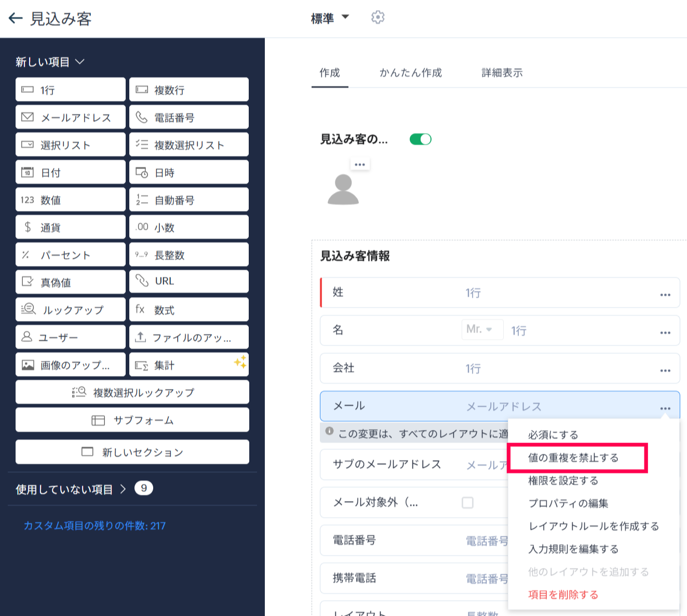Click the 新しいセクション button
Viewport: 687px width, 616px height.
click(x=132, y=452)
